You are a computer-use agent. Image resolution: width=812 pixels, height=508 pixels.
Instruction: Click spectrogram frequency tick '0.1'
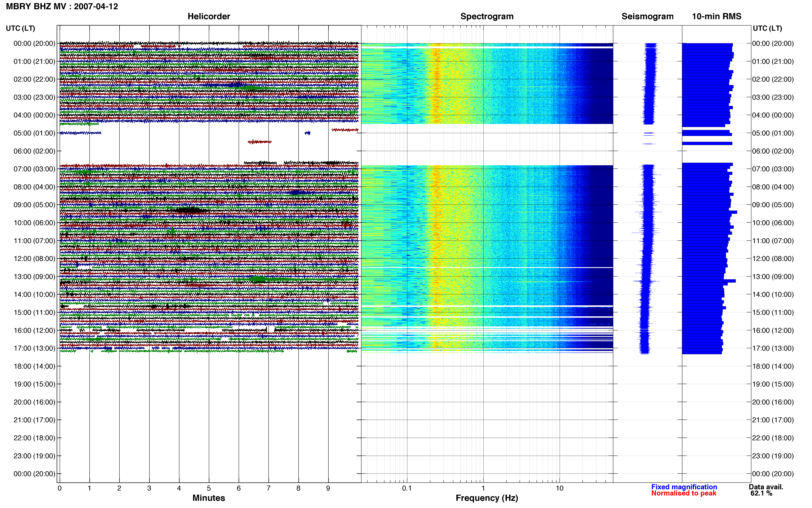click(407, 488)
